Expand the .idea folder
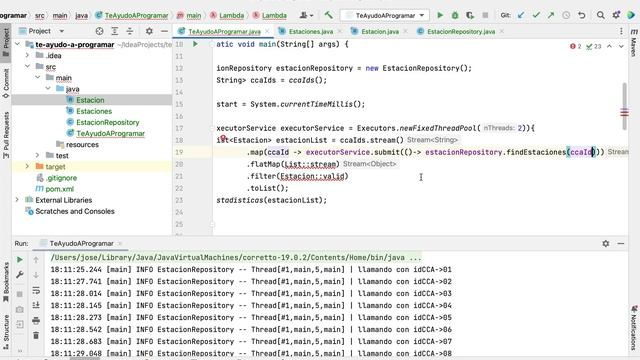The width and height of the screenshot is (640, 360). pos(27,55)
